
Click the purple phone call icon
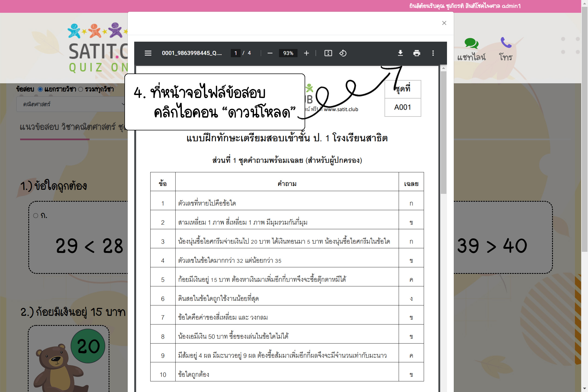[x=506, y=43]
